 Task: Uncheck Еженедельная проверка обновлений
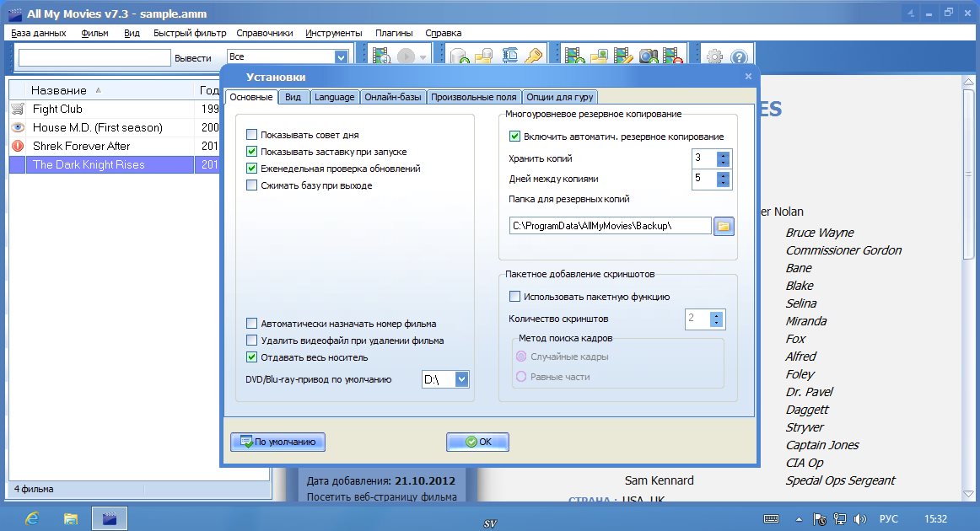(x=251, y=168)
